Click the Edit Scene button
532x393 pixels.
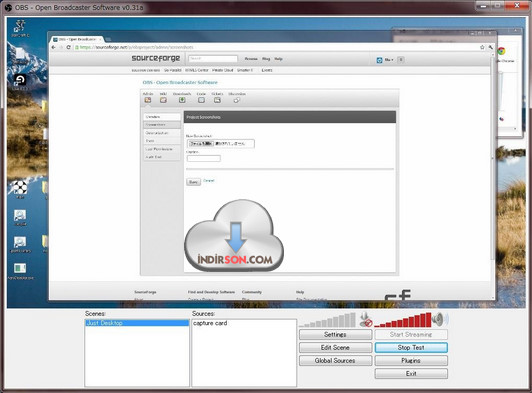[335, 348]
